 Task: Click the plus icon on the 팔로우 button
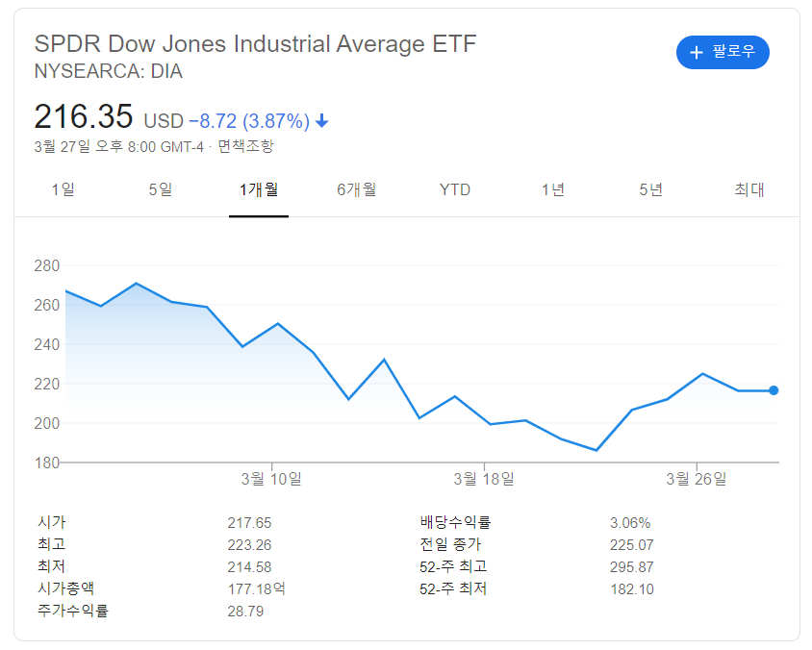click(x=696, y=53)
